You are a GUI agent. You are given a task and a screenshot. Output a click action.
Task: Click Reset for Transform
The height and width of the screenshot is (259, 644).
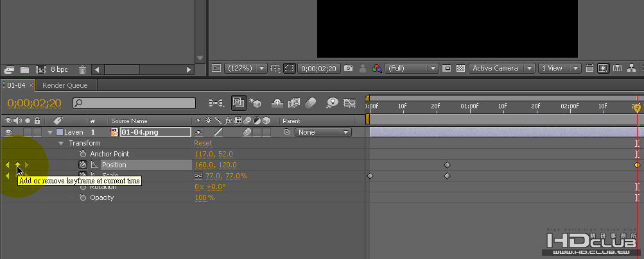(204, 143)
